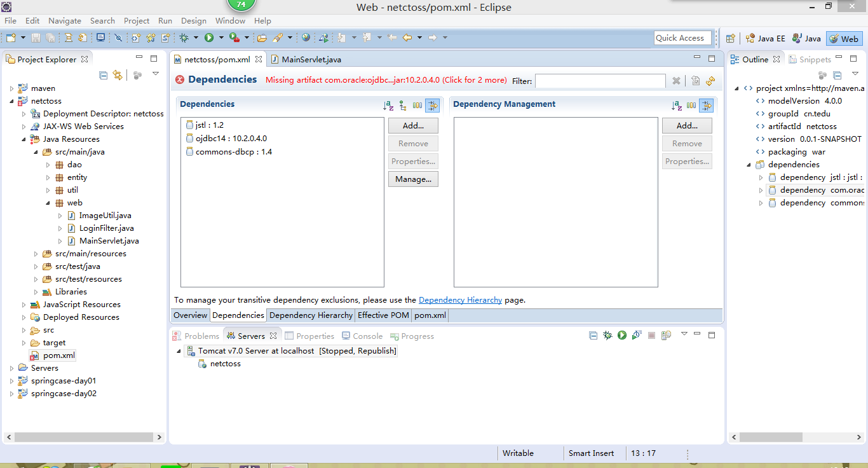Toggle Filter button in Dependency Management section
The image size is (868, 468).
click(706, 106)
